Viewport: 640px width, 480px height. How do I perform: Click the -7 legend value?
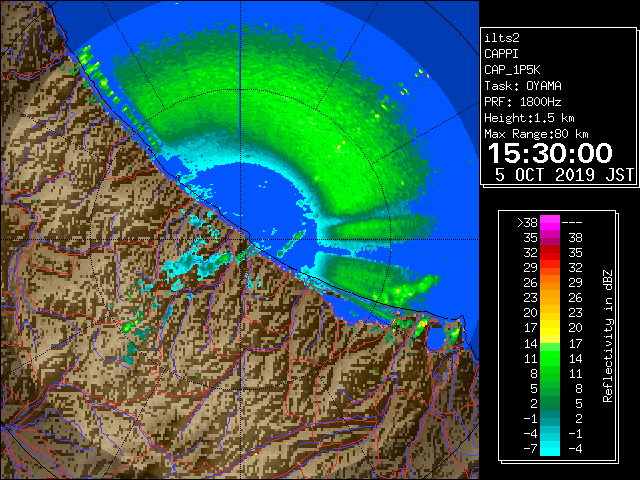click(x=531, y=449)
